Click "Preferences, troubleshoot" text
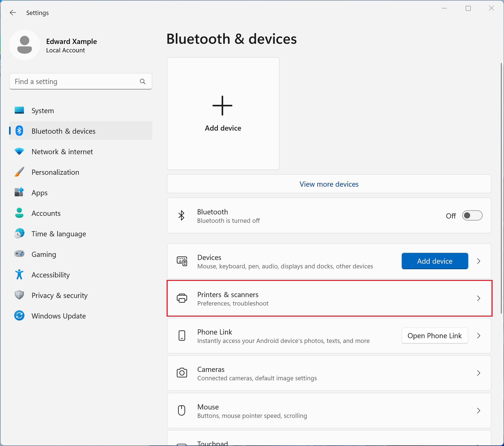 233,303
